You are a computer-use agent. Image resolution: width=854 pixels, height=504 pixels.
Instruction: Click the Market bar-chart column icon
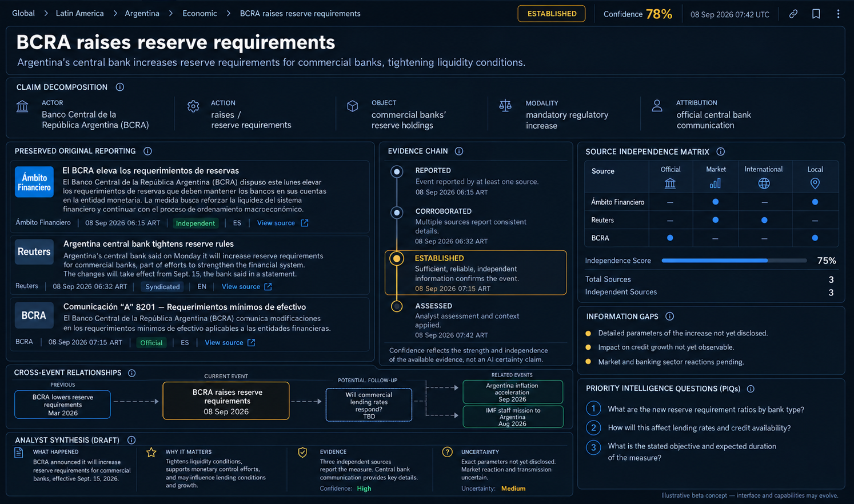click(x=715, y=183)
